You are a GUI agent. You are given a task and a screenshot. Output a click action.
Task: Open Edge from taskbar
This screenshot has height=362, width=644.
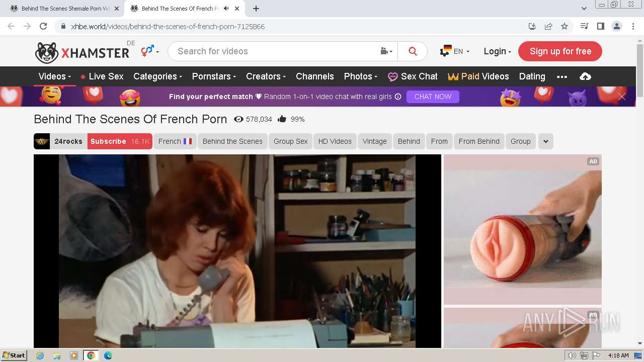click(x=108, y=355)
